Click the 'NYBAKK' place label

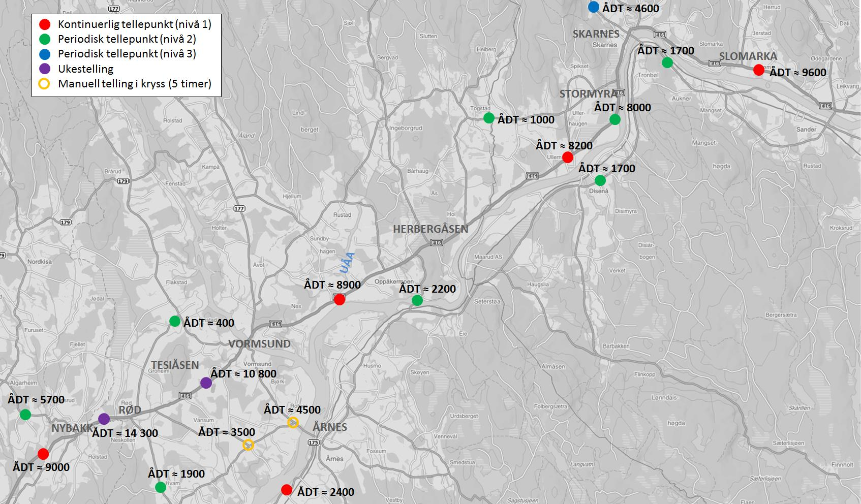coord(73,428)
